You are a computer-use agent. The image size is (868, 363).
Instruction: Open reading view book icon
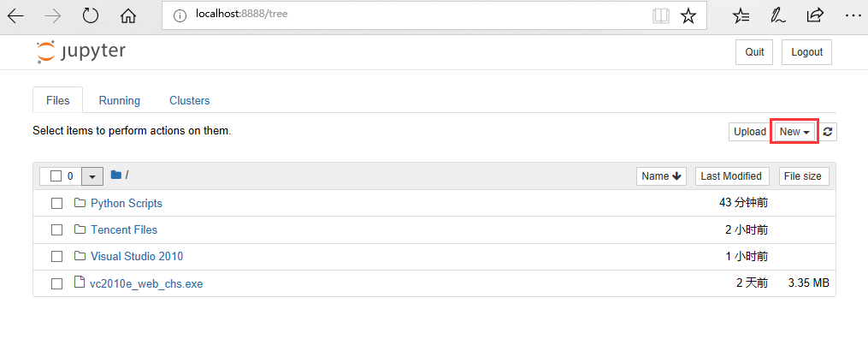coord(661,16)
